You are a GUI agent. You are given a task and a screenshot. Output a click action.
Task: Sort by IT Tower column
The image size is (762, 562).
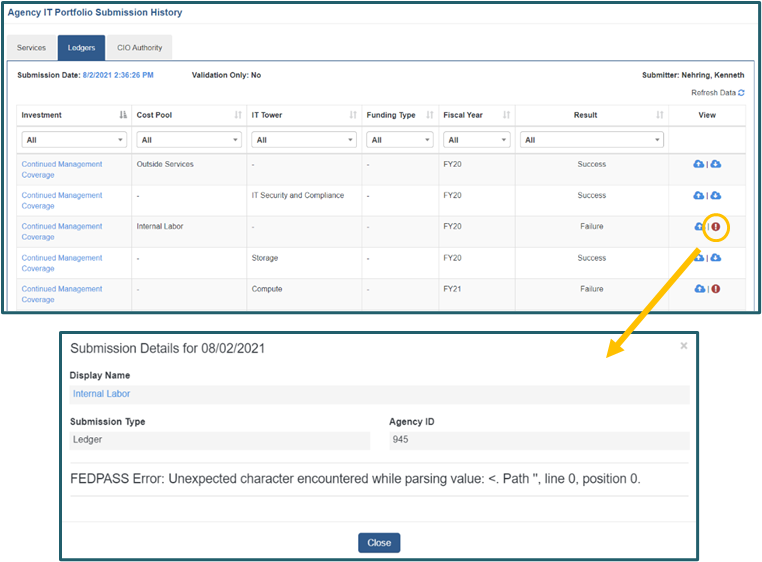click(x=353, y=115)
